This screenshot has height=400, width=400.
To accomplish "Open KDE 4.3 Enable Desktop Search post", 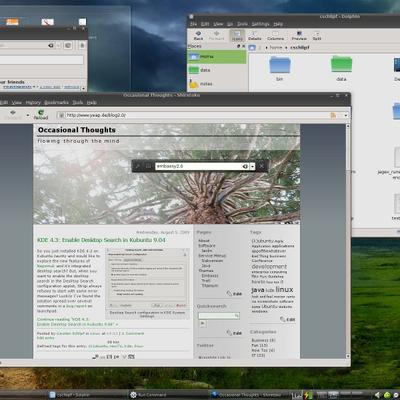I will click(101, 240).
